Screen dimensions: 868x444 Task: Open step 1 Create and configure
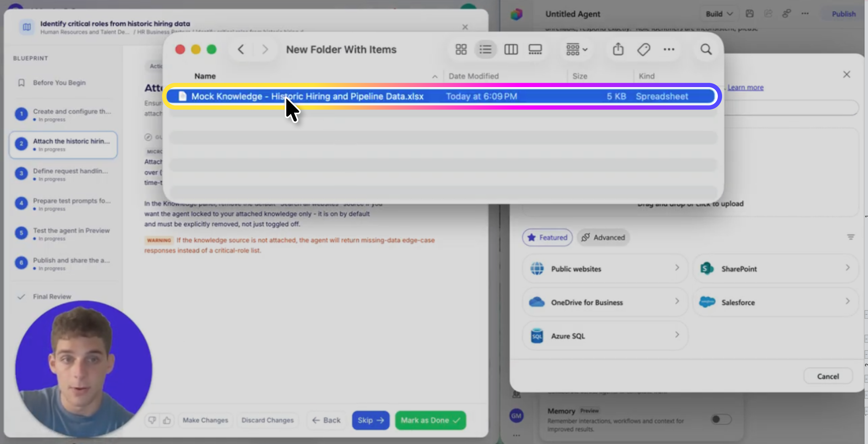63,115
